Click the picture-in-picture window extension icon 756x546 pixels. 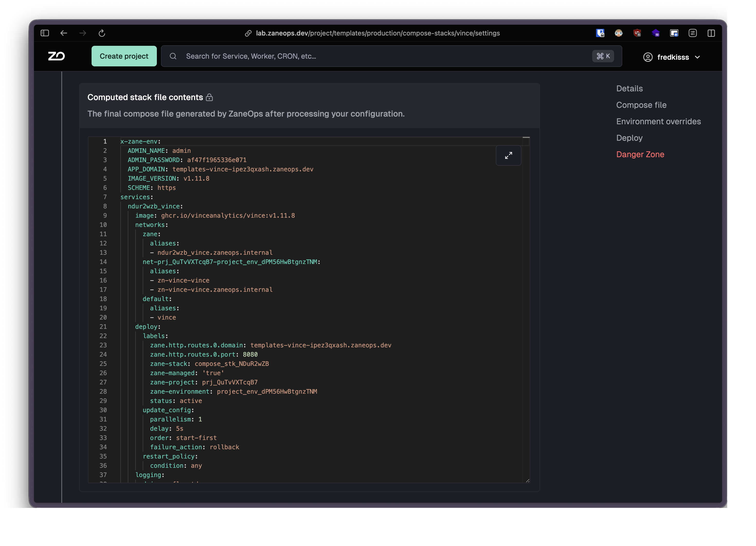pos(674,33)
